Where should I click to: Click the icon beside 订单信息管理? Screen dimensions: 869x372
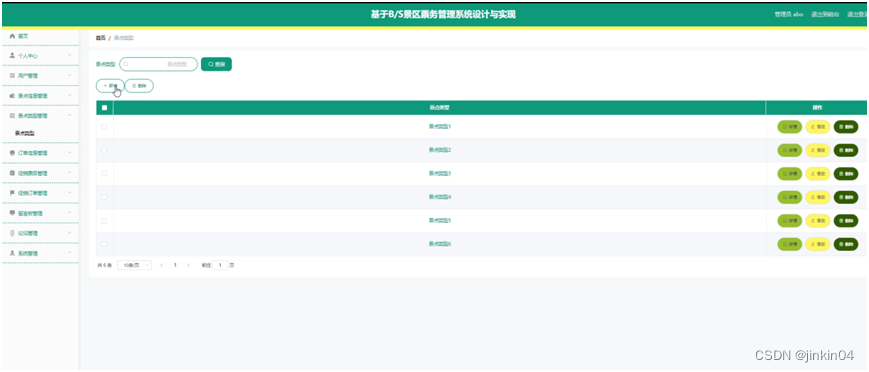point(12,152)
